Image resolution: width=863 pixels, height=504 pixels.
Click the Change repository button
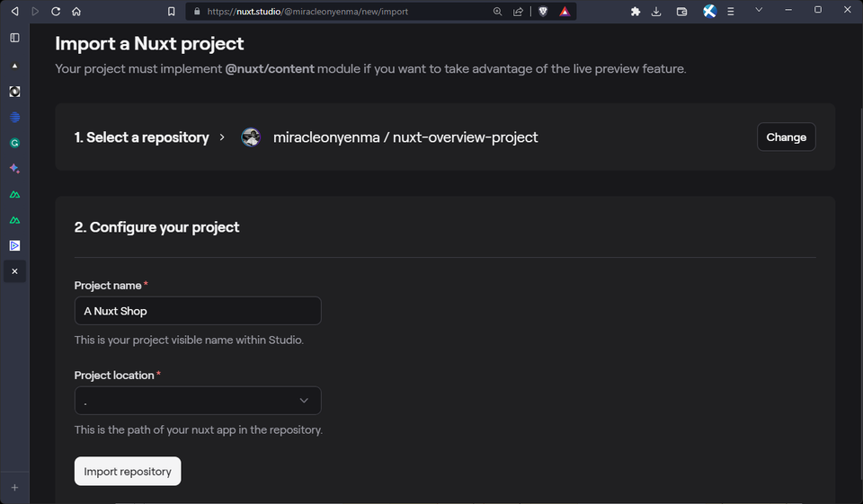point(786,137)
